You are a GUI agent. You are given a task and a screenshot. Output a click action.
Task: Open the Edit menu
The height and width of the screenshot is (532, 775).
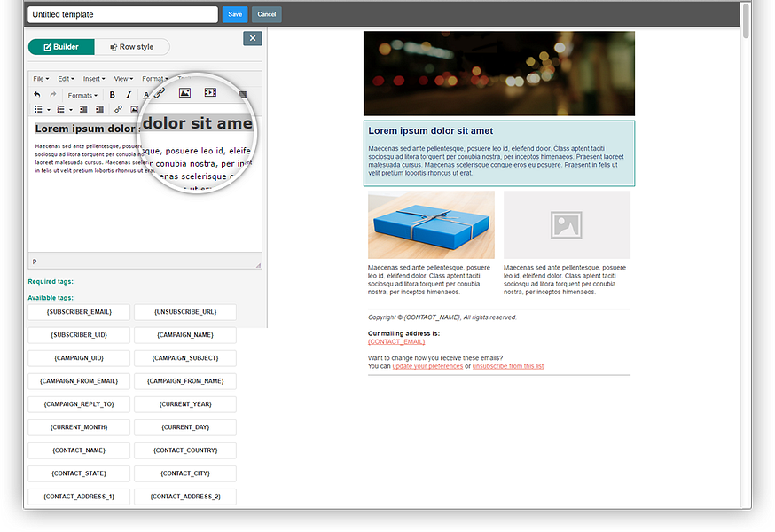[x=66, y=79]
